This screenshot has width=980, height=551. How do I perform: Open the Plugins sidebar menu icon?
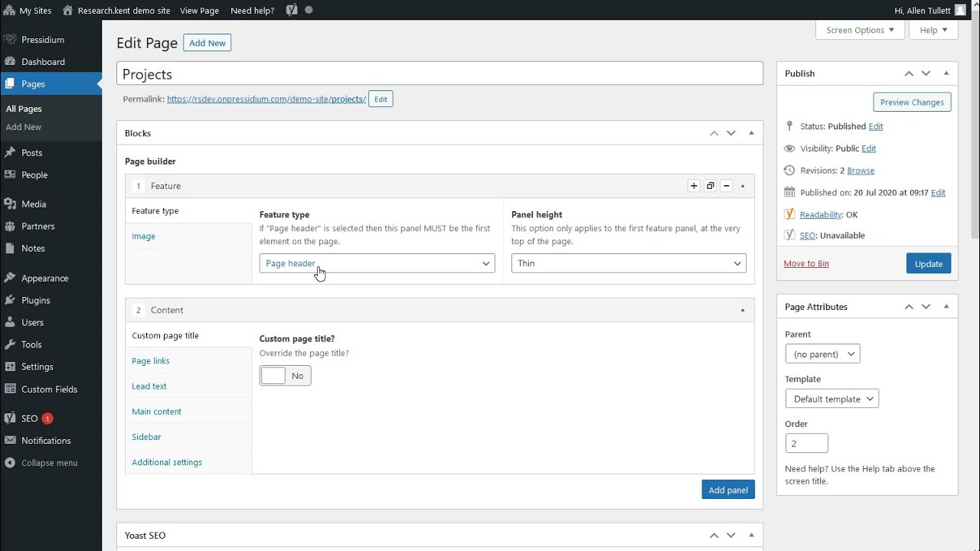[x=10, y=300]
